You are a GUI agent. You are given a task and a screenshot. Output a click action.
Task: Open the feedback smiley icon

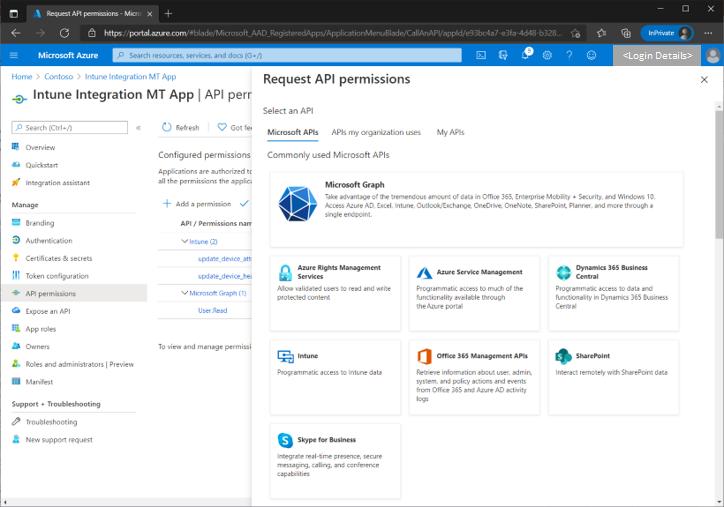click(x=591, y=55)
